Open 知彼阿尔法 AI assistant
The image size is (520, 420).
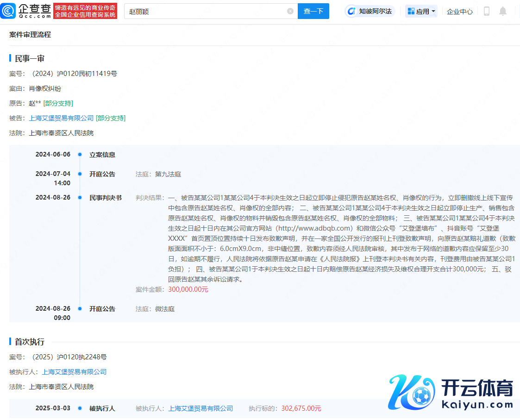[x=370, y=11]
